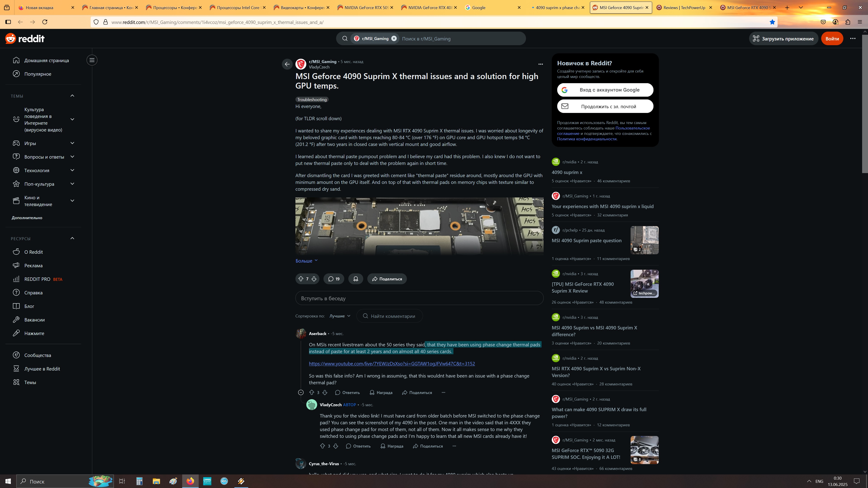The height and width of the screenshot is (488, 868).
Task: Downvote the main post
Action: pos(314,279)
